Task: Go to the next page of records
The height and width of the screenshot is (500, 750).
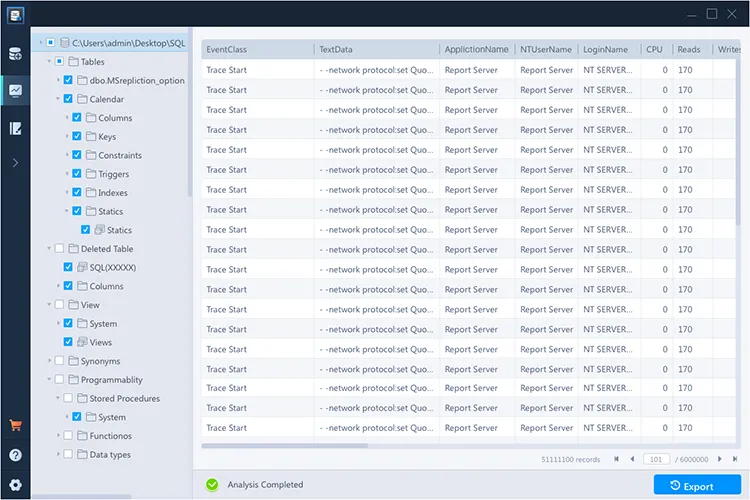Action: point(719,459)
